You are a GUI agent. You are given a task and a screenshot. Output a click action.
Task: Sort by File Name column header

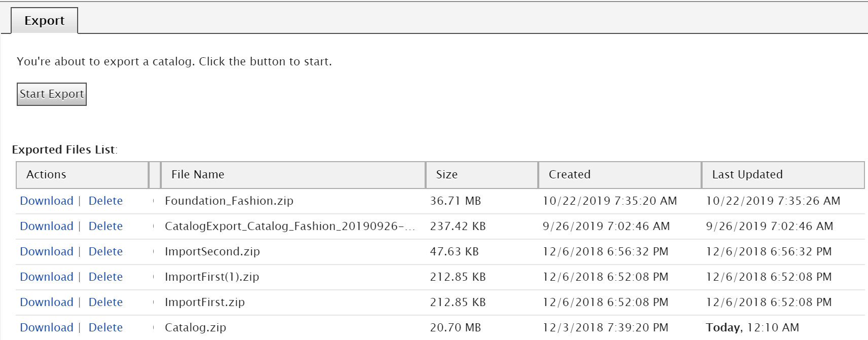293,175
